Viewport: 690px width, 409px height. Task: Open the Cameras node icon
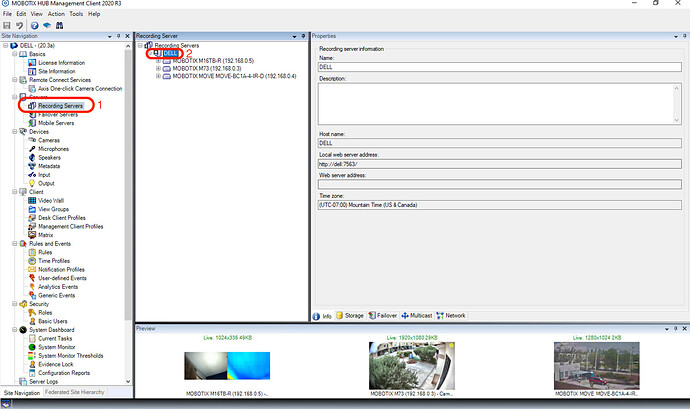[x=32, y=140]
